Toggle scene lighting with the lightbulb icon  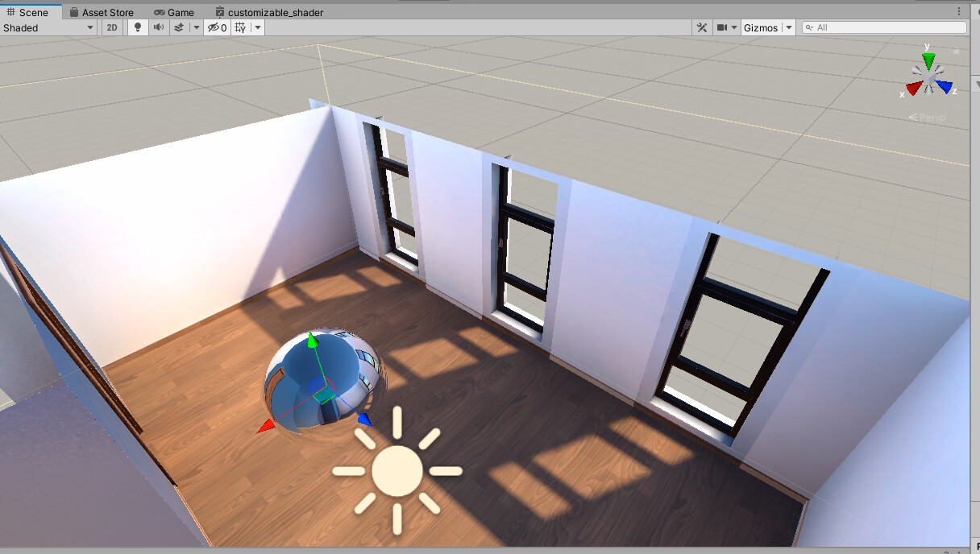138,27
